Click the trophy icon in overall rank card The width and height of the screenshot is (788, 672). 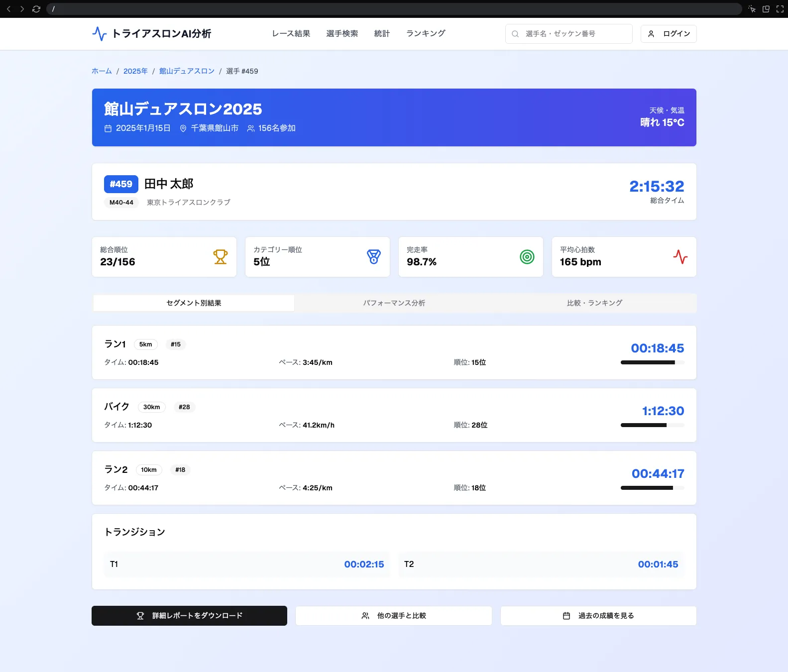220,257
